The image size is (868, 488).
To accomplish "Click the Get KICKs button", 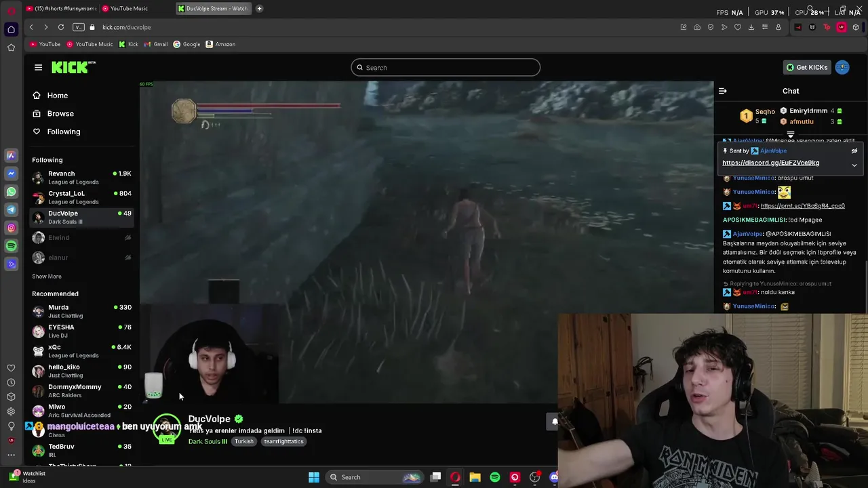I will click(807, 67).
